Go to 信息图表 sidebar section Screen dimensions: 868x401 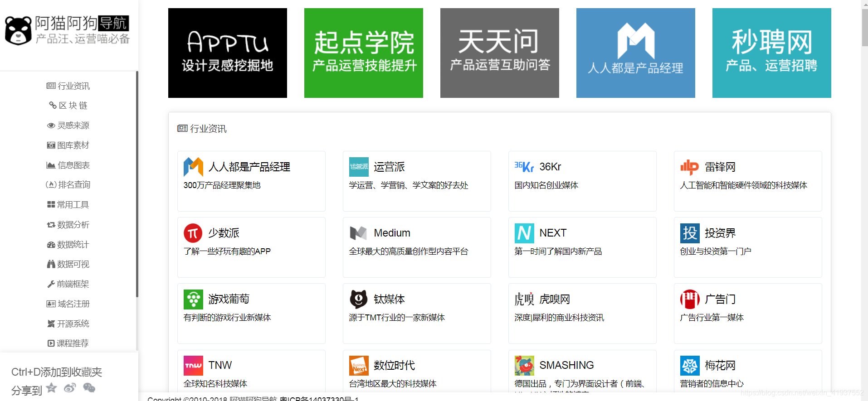coord(68,165)
